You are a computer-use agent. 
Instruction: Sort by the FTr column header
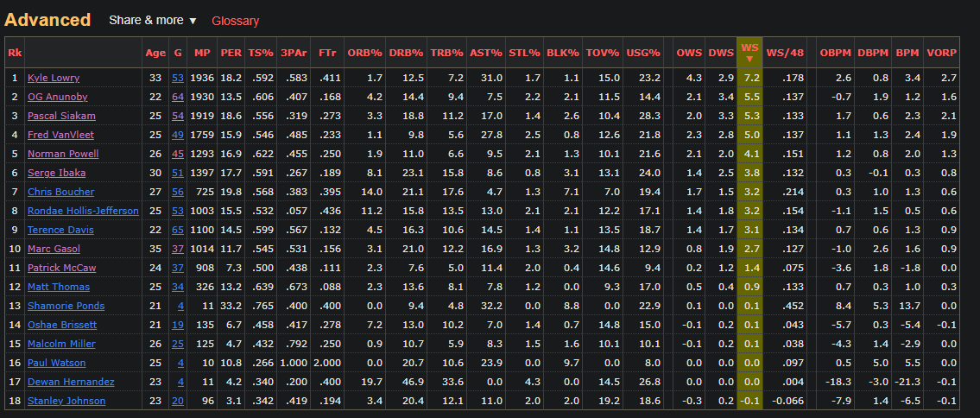(327, 53)
